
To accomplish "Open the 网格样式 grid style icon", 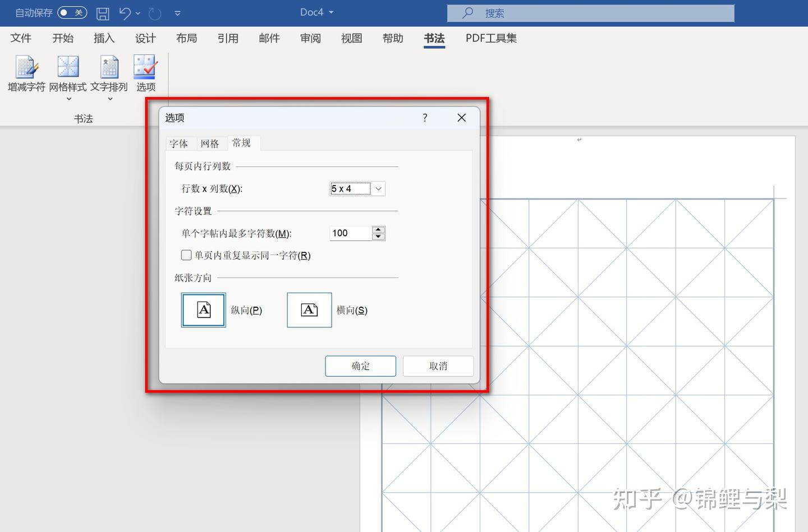I will (68, 67).
